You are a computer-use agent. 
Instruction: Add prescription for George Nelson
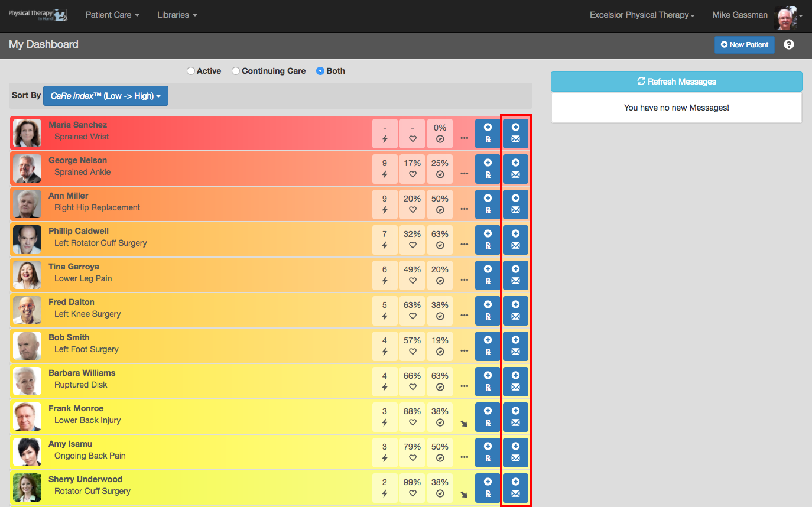488,168
